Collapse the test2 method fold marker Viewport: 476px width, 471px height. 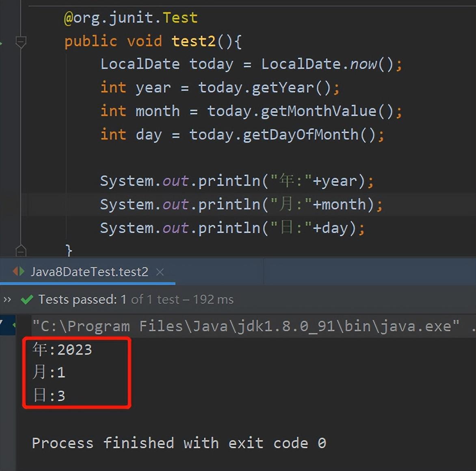pos(21,42)
